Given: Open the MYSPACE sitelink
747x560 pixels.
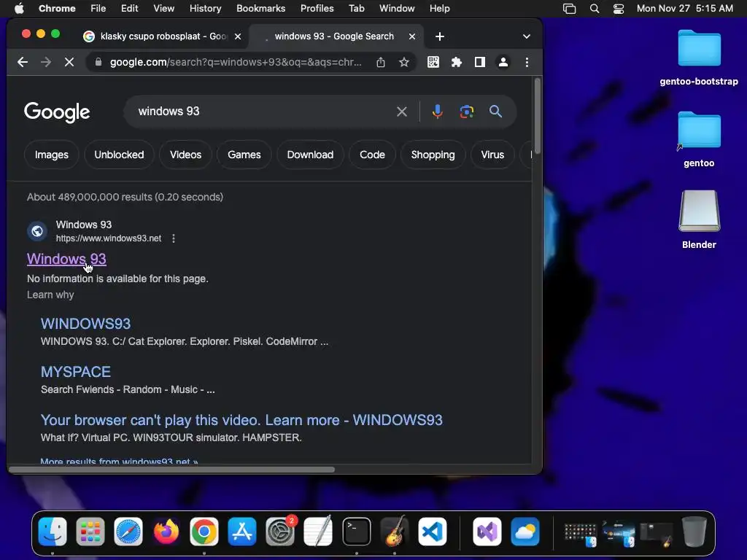Looking at the screenshot, I should (x=76, y=372).
